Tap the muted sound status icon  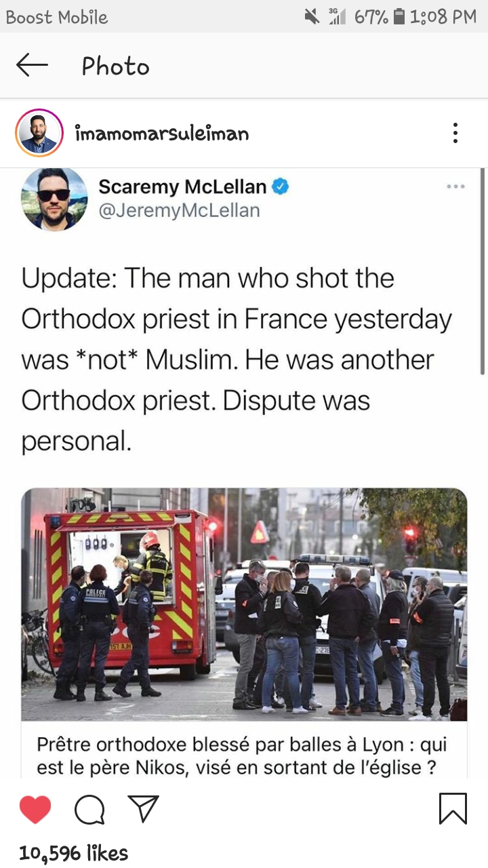point(312,16)
